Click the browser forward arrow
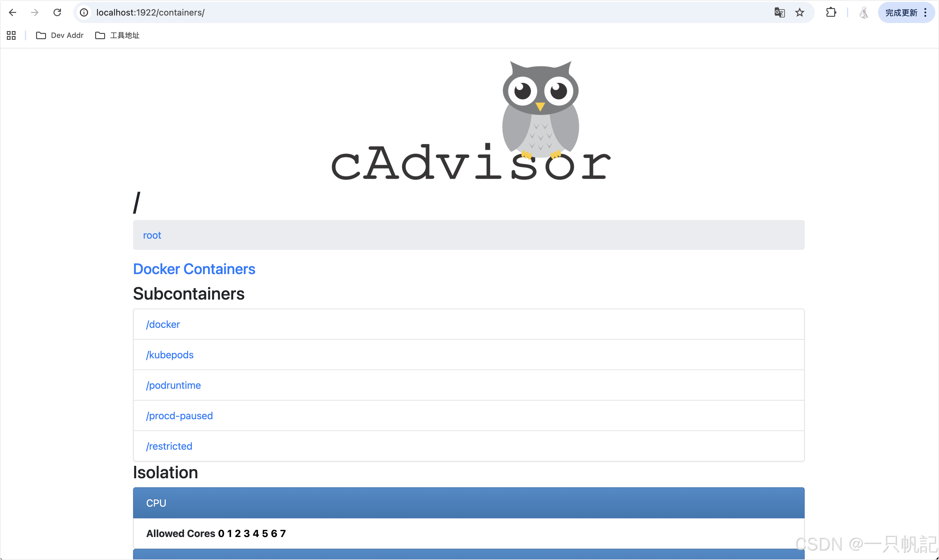Viewport: 939px width, 560px height. [x=35, y=12]
